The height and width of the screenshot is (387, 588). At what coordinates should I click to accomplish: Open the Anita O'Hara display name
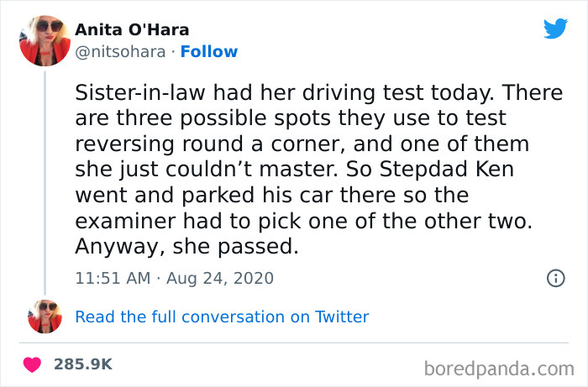tap(132, 29)
